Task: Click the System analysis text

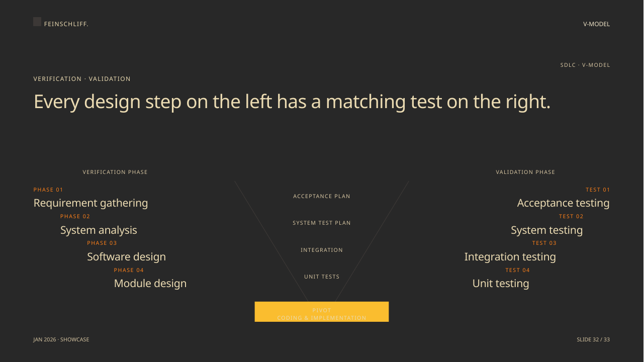Action: 99,230
